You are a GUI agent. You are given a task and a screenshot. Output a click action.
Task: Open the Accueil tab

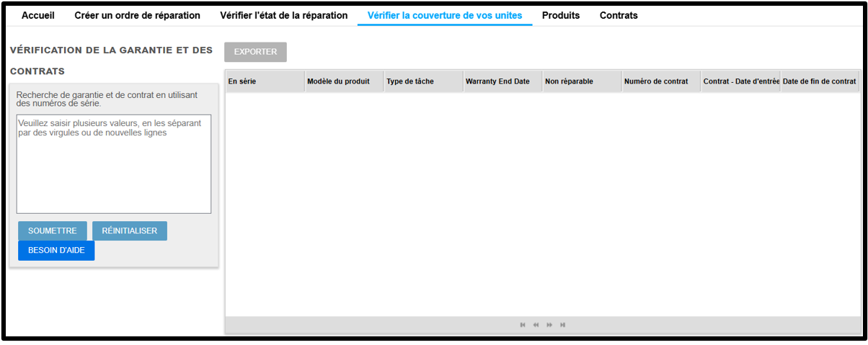point(38,15)
